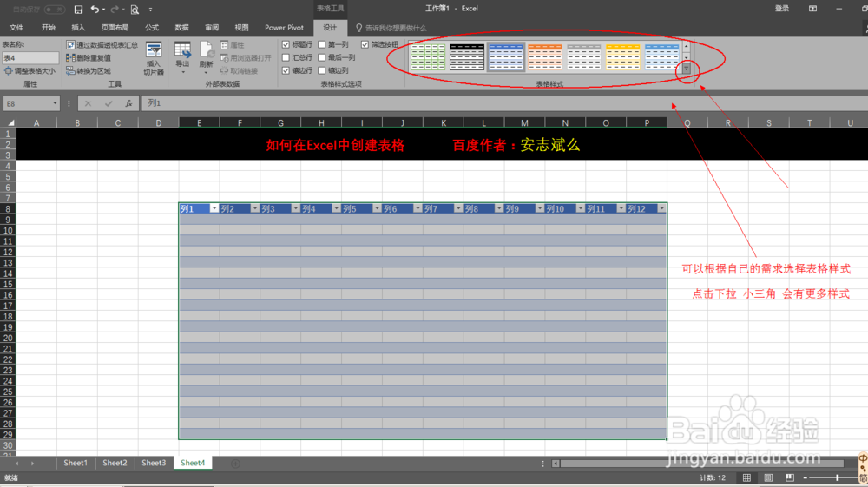Click 用浏览器打开 (Open in Browser)
Viewport: 868px width, 487px height.
246,57
